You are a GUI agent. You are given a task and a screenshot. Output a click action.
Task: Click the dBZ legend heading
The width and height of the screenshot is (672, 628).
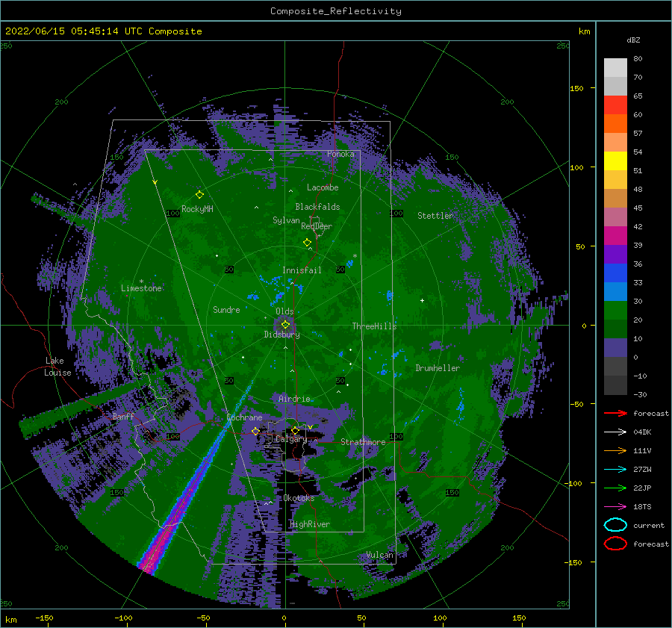pyautogui.click(x=633, y=40)
